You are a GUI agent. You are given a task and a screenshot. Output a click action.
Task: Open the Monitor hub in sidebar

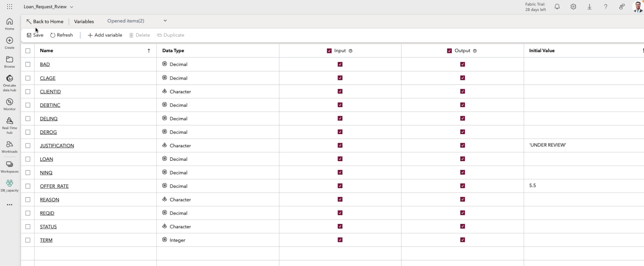(9, 104)
